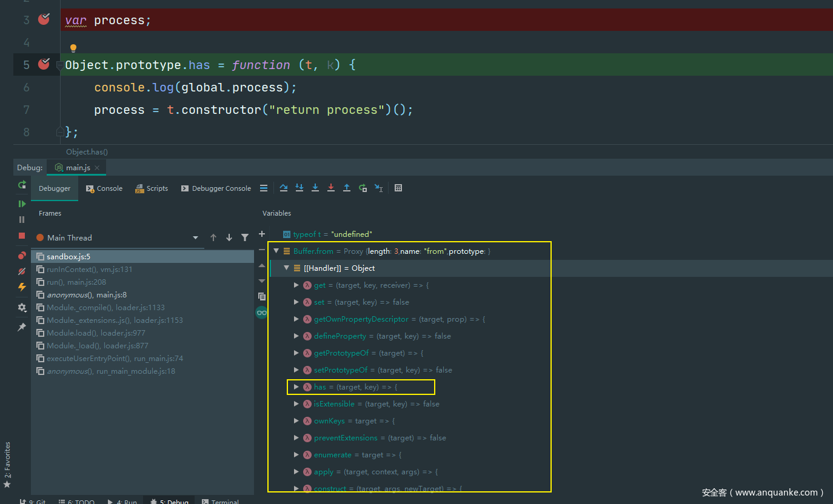Close the main.js debug tab
The height and width of the screenshot is (504, 833).
click(x=98, y=168)
